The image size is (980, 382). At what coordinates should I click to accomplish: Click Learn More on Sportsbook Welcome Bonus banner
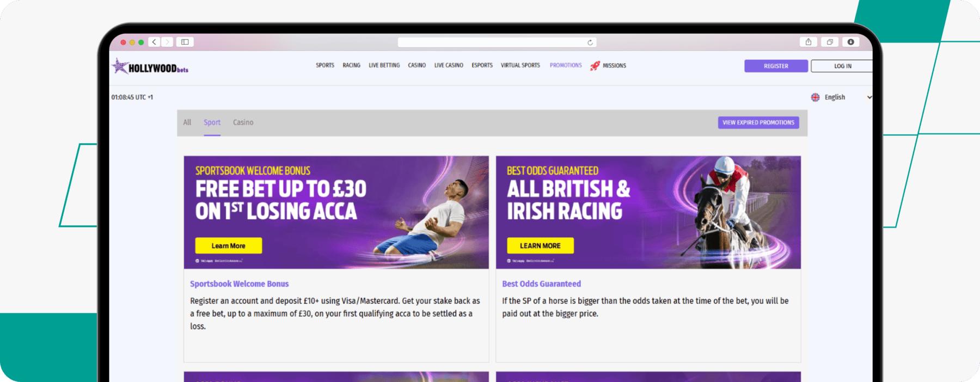click(229, 245)
